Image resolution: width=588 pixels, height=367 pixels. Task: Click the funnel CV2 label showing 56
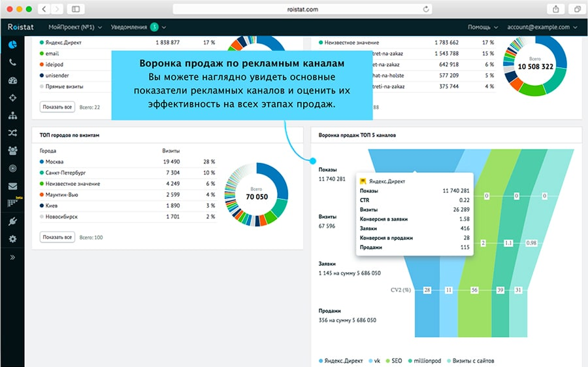pyautogui.click(x=474, y=290)
